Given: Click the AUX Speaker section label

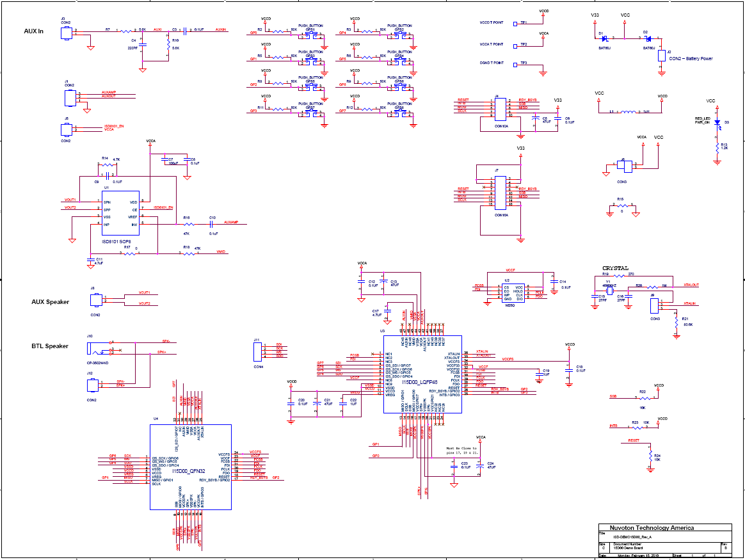Looking at the screenshot, I should [51, 302].
